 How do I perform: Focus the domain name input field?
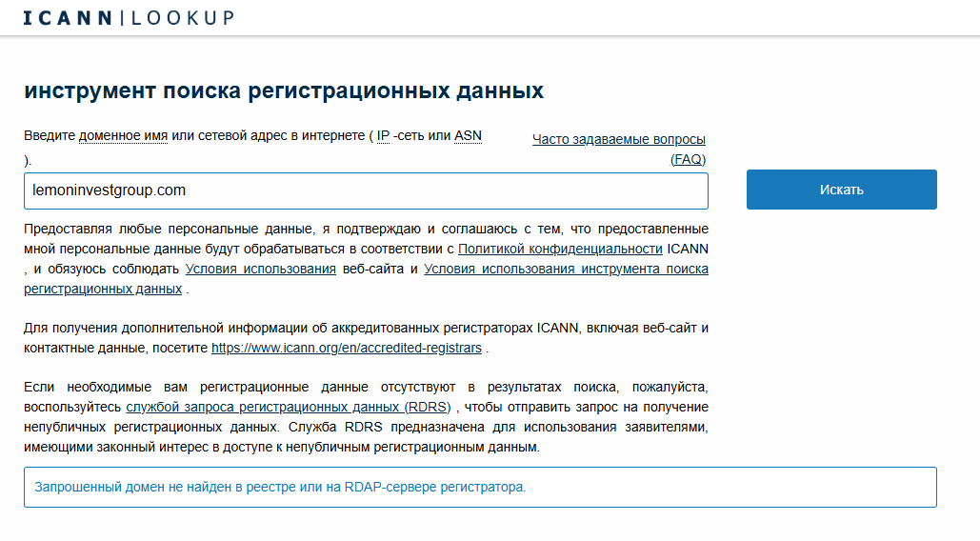(366, 190)
